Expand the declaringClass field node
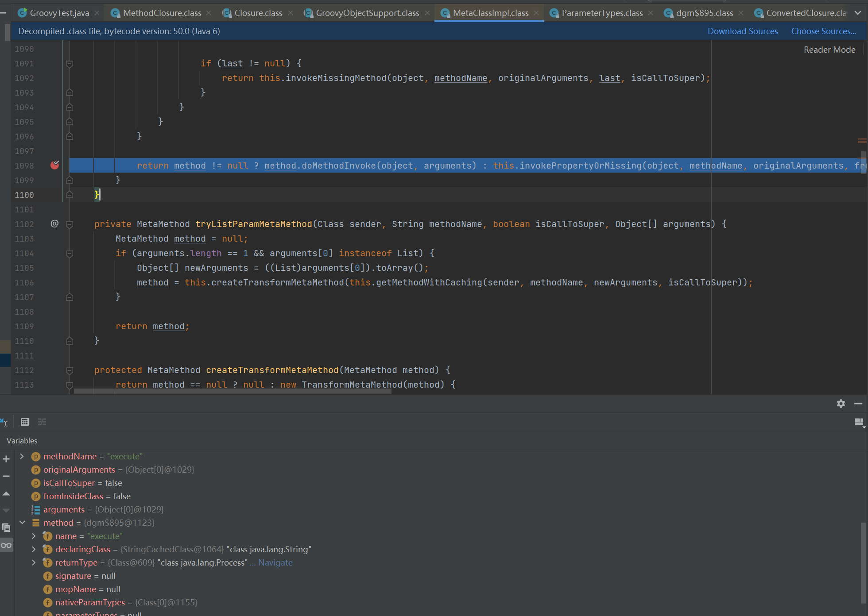The height and width of the screenshot is (616, 868). pos(34,549)
